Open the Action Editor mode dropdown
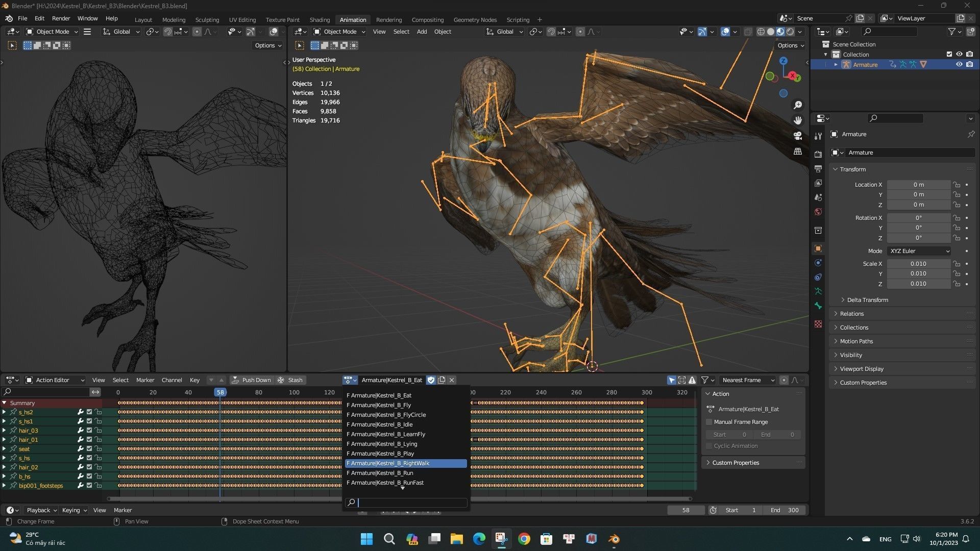 pos(55,380)
